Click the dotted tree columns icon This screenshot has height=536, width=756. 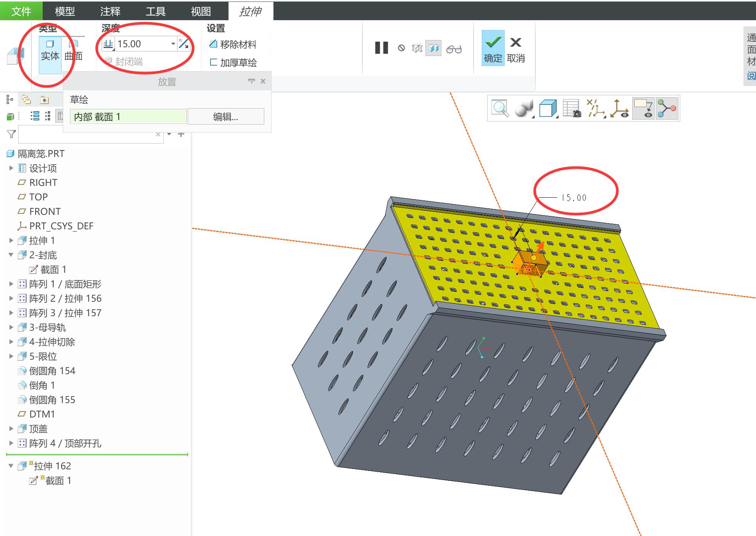coord(48,116)
